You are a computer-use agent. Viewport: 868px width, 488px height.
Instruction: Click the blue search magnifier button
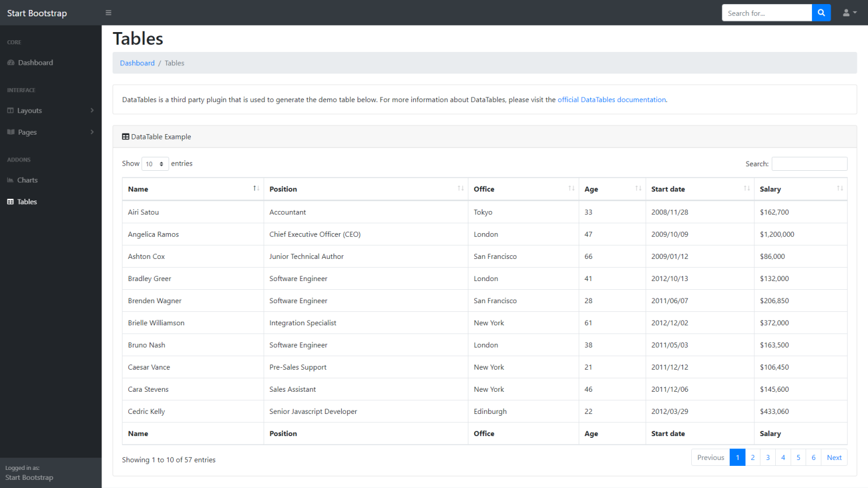pyautogui.click(x=821, y=13)
